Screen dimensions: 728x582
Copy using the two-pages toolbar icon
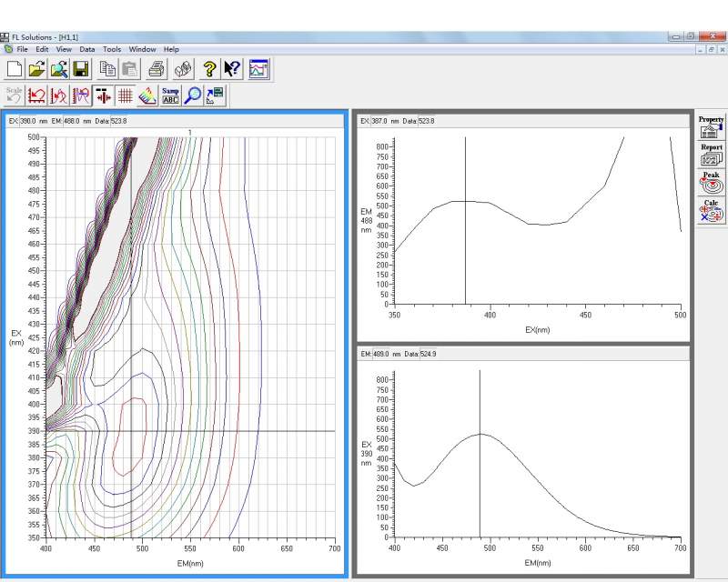point(107,69)
